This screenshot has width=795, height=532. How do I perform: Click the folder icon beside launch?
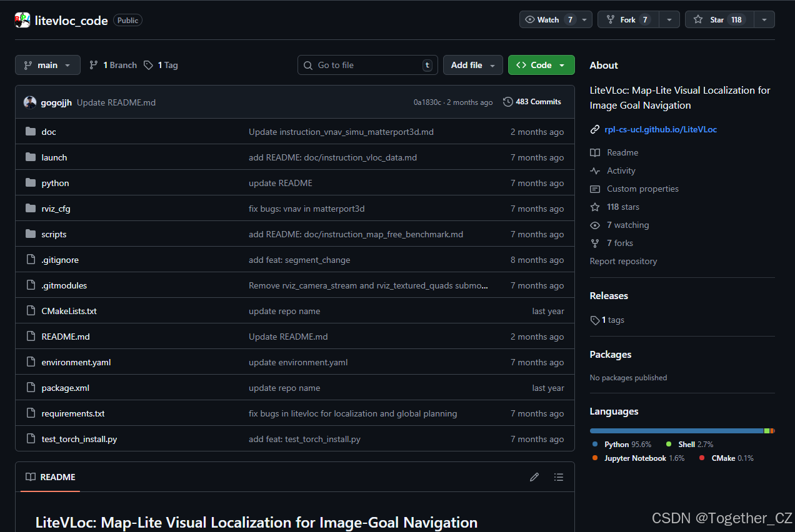point(31,157)
